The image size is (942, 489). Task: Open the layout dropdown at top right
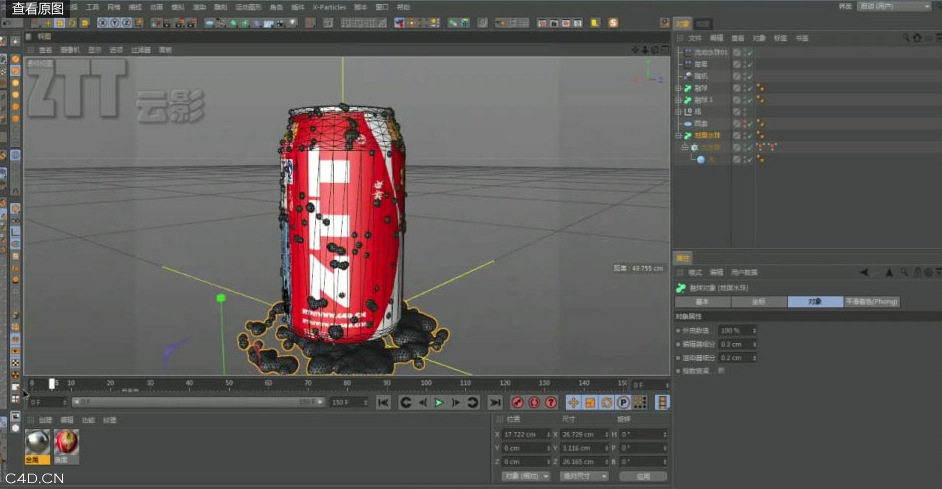pos(895,6)
